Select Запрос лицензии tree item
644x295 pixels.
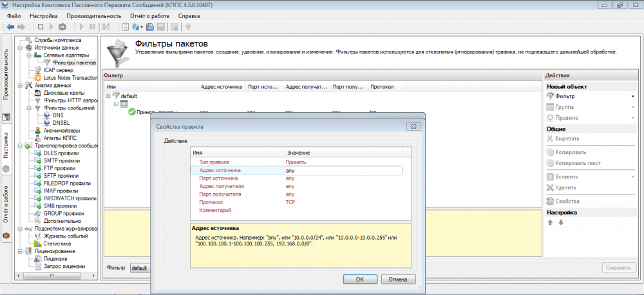64,266
